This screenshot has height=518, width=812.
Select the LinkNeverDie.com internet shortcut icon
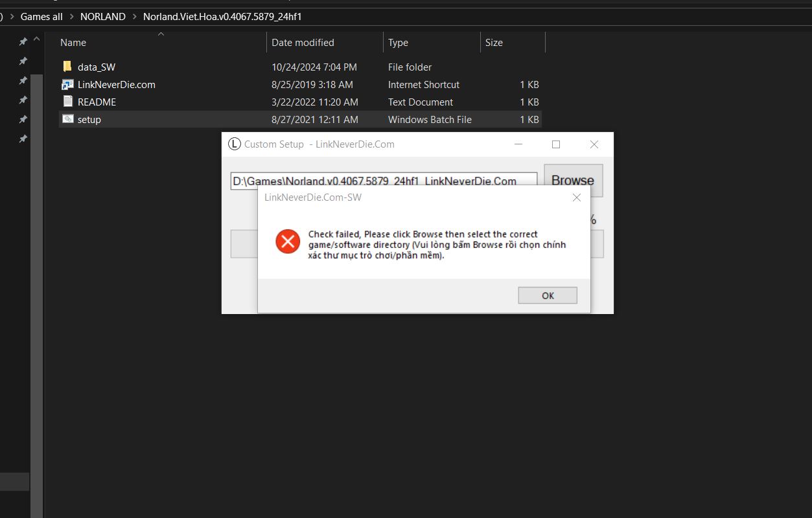68,85
